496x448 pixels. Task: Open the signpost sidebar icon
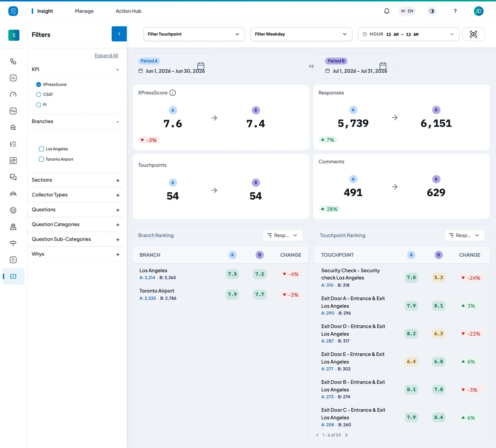point(13,243)
